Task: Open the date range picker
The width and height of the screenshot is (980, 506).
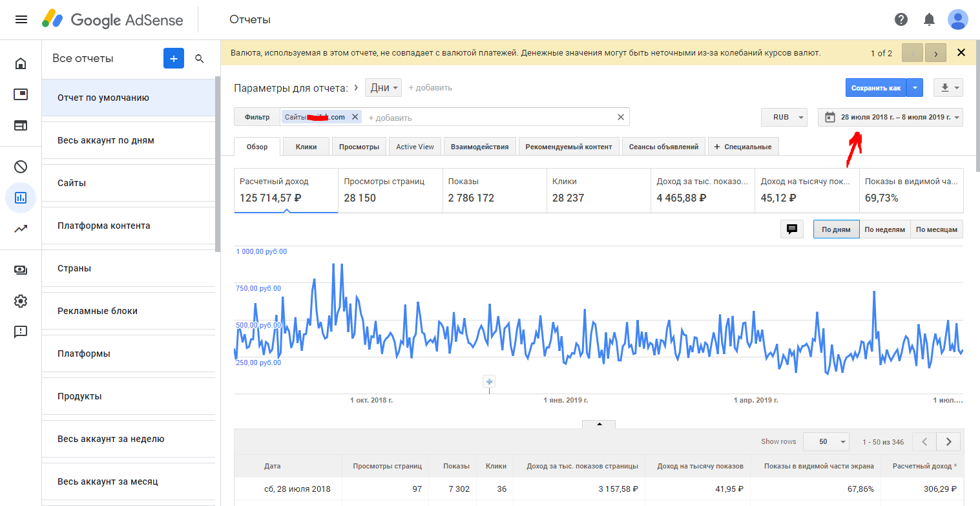Action: coord(890,118)
